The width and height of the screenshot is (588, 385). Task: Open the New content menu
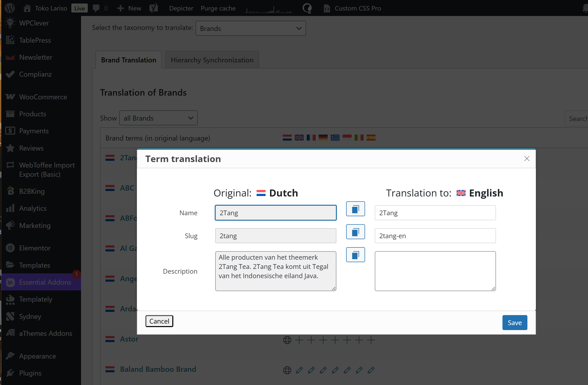129,8
